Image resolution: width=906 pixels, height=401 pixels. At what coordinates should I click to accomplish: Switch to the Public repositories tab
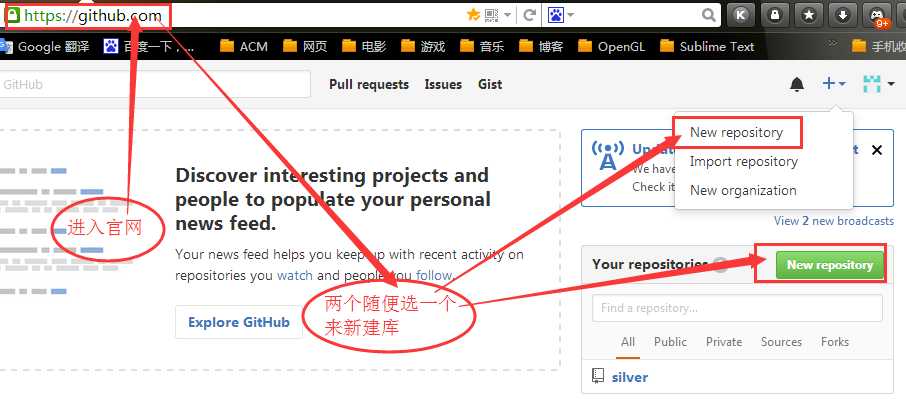pos(670,342)
